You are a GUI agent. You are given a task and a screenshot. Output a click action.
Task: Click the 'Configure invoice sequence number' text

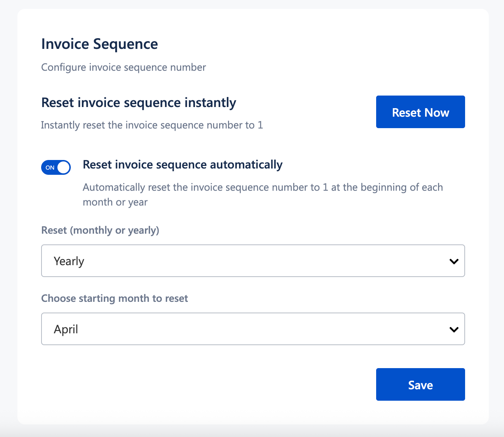pyautogui.click(x=123, y=67)
